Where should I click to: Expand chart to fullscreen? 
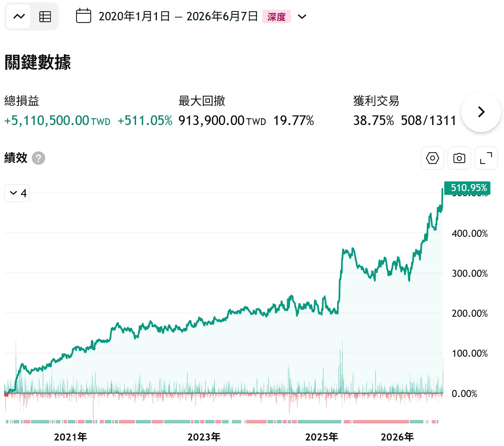click(486, 158)
